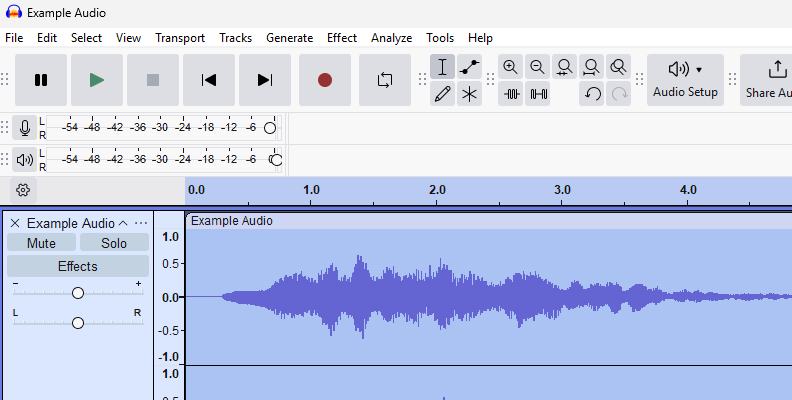Mute the Example Audio track
The width and height of the screenshot is (792, 400).
tap(41, 243)
